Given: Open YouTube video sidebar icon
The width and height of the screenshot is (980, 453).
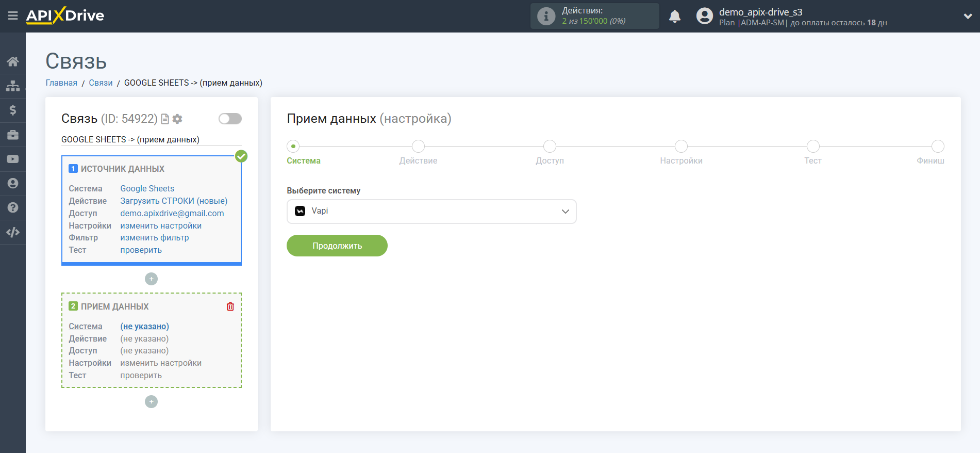Looking at the screenshot, I should [13, 159].
